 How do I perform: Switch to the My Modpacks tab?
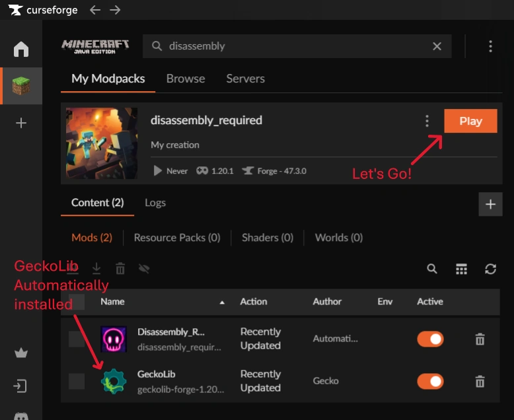tap(108, 79)
